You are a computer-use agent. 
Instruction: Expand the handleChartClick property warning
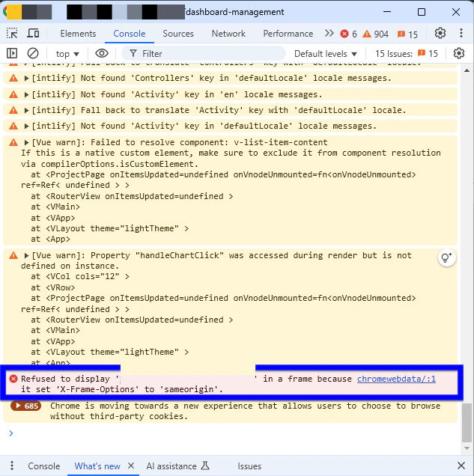26,256
